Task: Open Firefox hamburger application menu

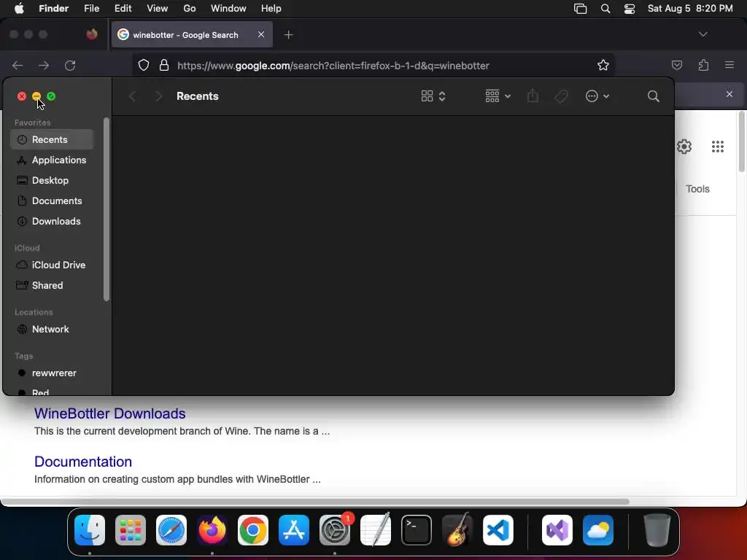Action: point(729,65)
